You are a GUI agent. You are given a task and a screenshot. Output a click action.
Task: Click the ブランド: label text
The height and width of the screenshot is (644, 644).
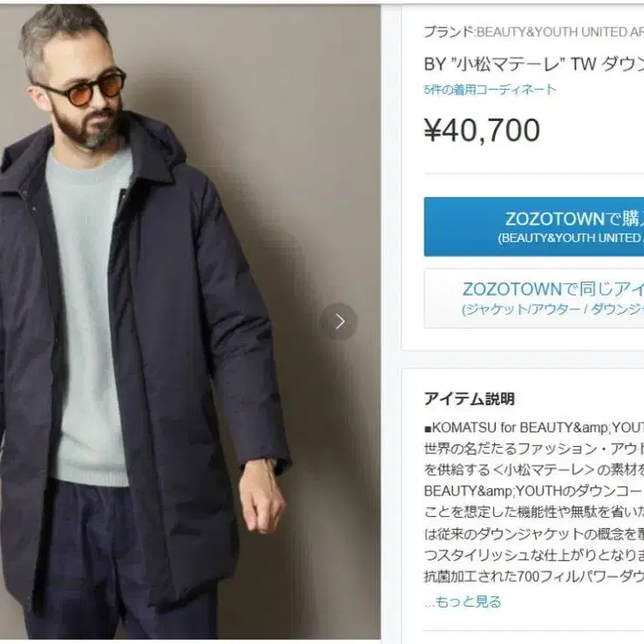[450, 32]
